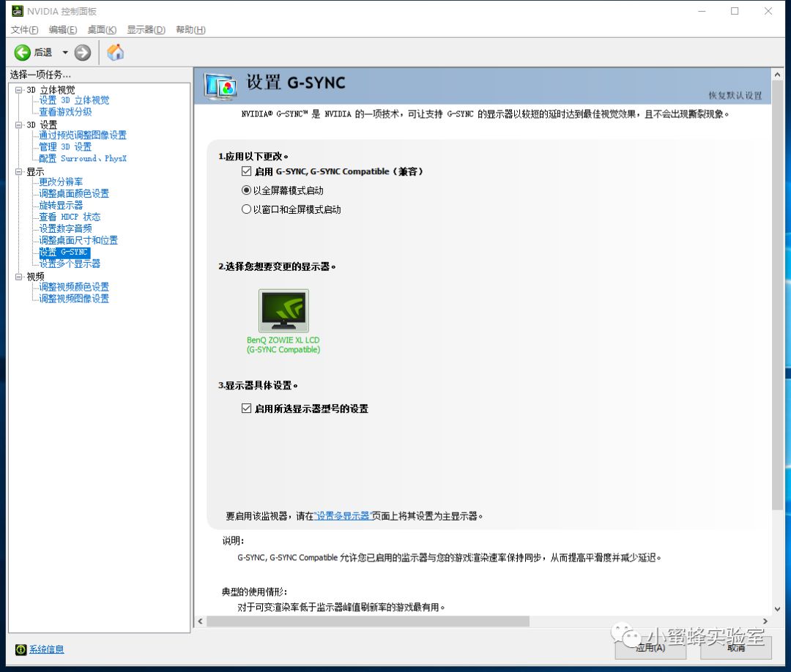The width and height of the screenshot is (791, 672).
Task: Click horizontal scrollbar left arrow
Action: click(200, 621)
